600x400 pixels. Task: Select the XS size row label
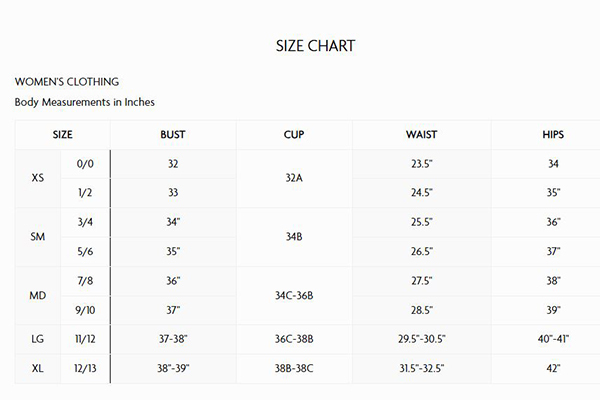tap(38, 178)
